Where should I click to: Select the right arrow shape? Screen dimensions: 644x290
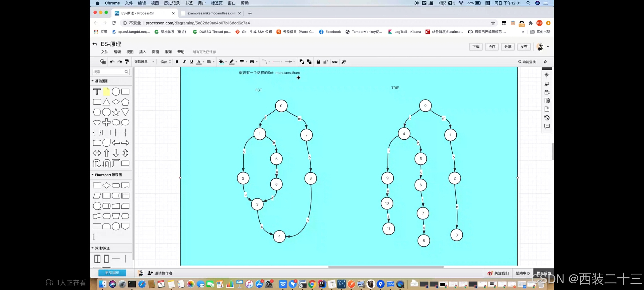(125, 143)
